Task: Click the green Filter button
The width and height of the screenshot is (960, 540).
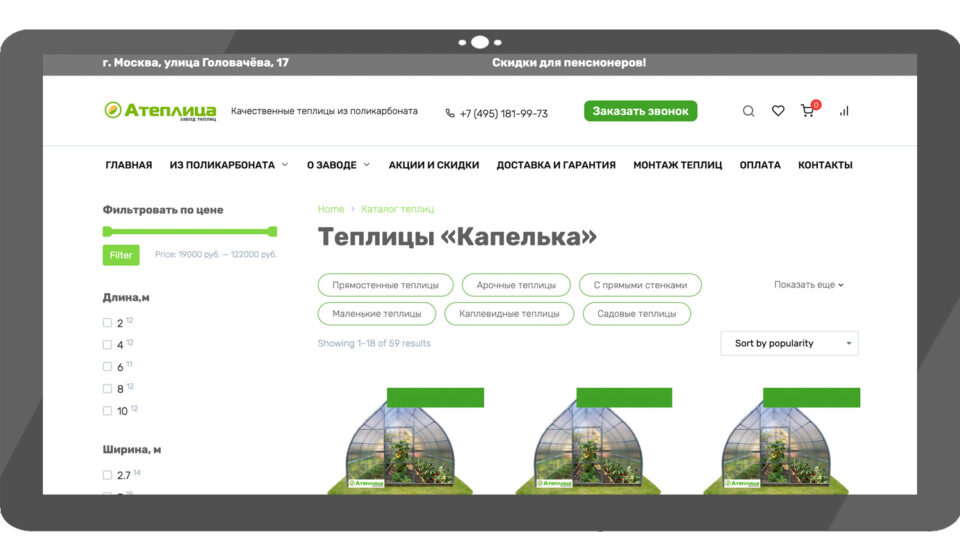Action: pyautogui.click(x=121, y=255)
